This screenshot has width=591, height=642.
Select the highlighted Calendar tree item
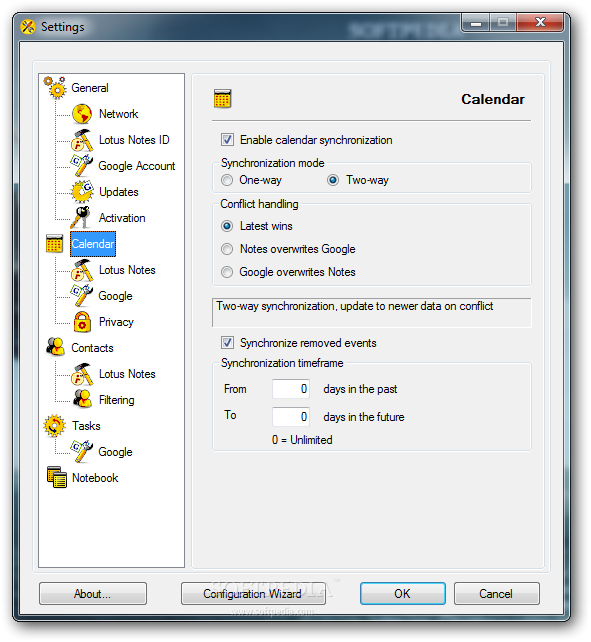click(x=93, y=244)
